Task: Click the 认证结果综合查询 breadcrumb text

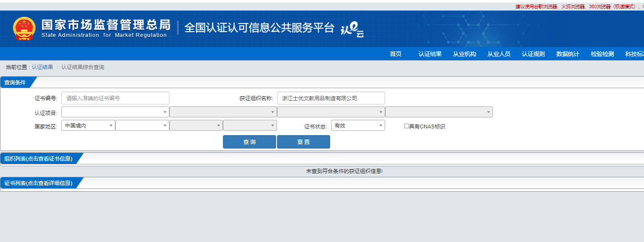Action: pos(83,67)
